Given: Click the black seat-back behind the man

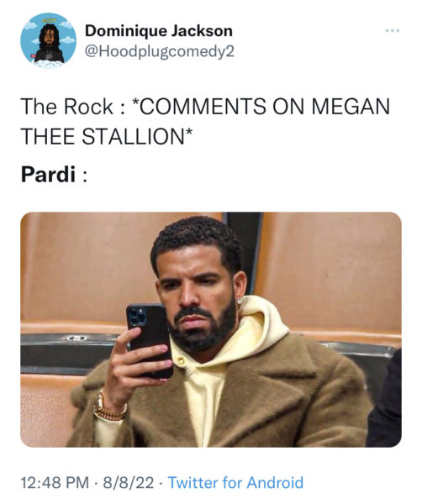Looking at the screenshot, I should (x=69, y=353).
